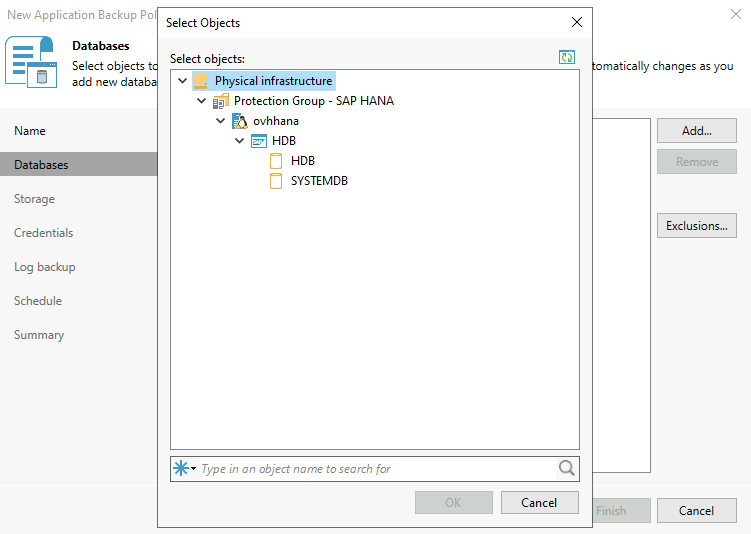The image size is (751, 534).
Task: Select the SYSTEMDB database item
Action: (319, 181)
